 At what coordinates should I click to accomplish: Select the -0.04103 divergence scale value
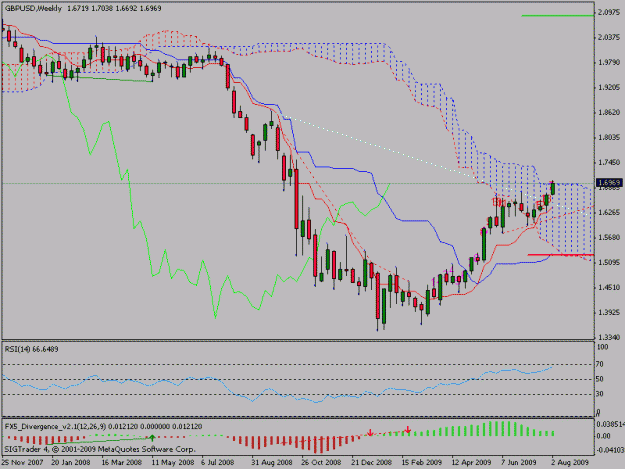point(609,450)
